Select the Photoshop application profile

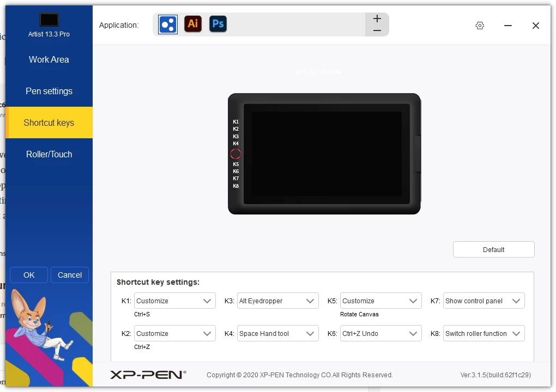pyautogui.click(x=217, y=24)
